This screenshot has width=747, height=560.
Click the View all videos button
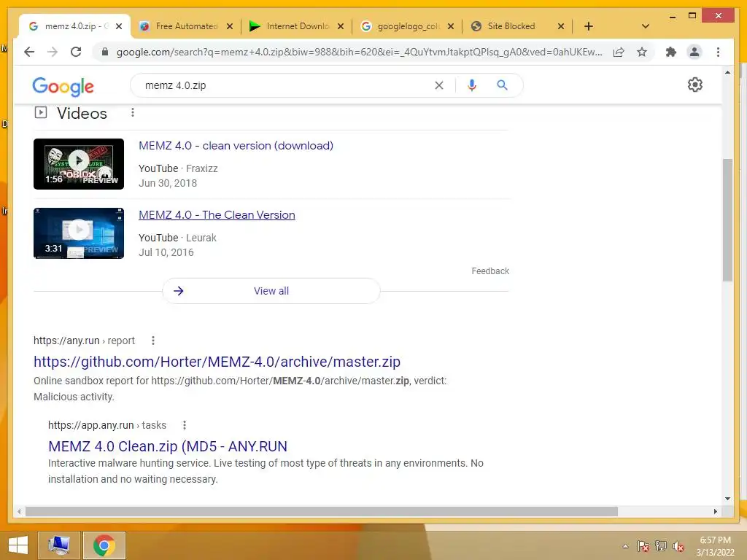[x=271, y=291]
